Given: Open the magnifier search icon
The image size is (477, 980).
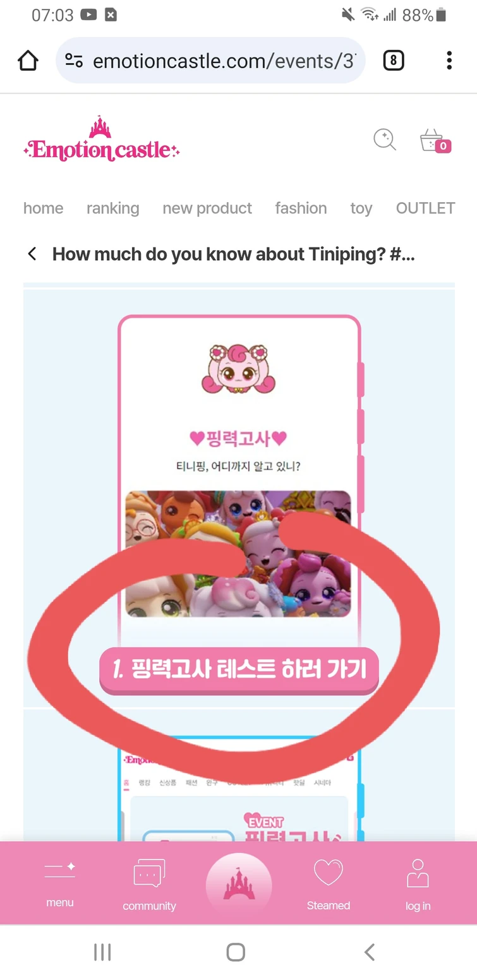Looking at the screenshot, I should (x=384, y=140).
